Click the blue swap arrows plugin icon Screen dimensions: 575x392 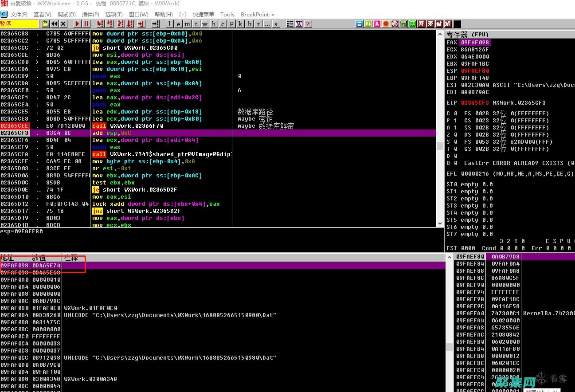pyautogui.click(x=359, y=24)
